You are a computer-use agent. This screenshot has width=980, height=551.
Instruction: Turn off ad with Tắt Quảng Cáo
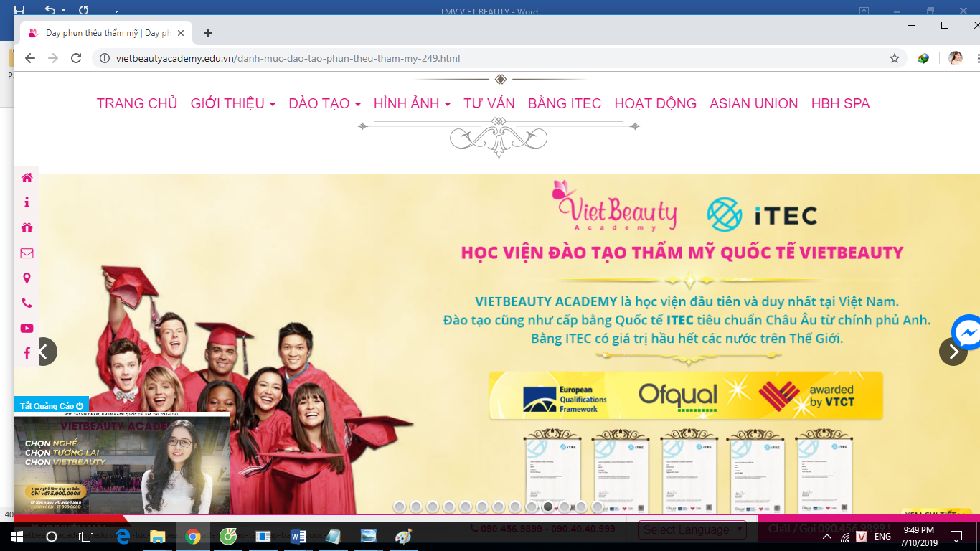point(51,405)
